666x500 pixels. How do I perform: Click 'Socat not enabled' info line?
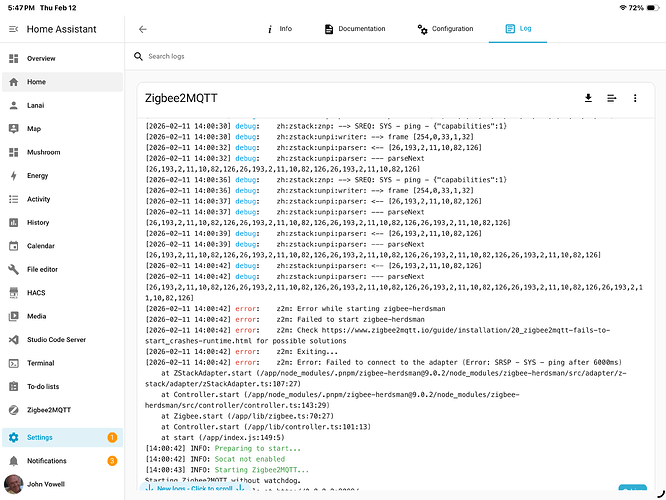(215, 459)
